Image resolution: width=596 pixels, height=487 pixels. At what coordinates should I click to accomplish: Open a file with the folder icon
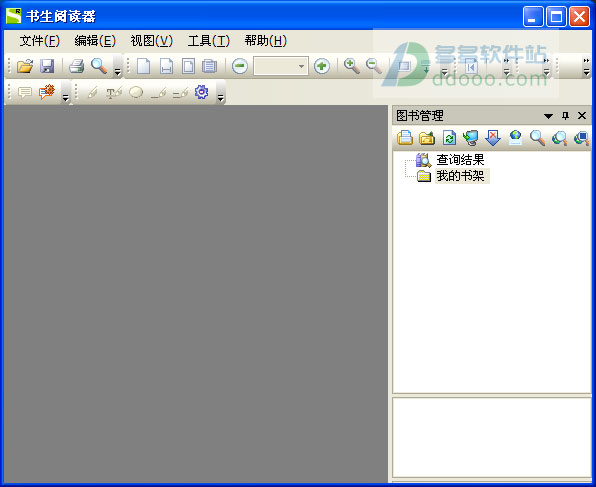click(25, 66)
